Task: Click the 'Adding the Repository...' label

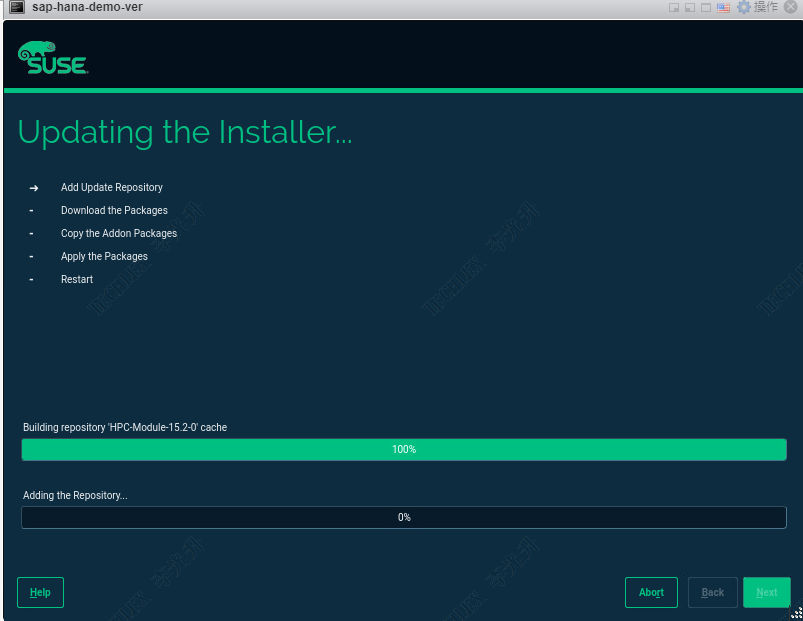Action: (75, 496)
